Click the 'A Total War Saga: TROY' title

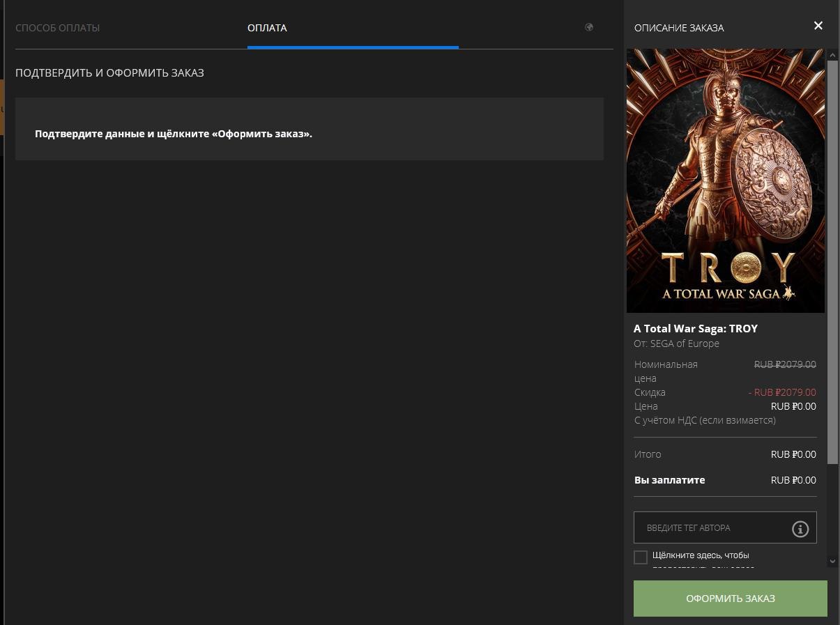click(x=696, y=328)
